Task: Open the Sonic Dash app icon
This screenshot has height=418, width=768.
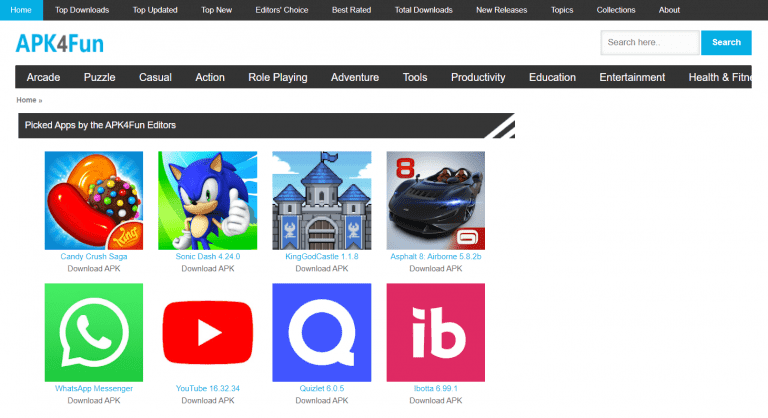Action: [208, 200]
